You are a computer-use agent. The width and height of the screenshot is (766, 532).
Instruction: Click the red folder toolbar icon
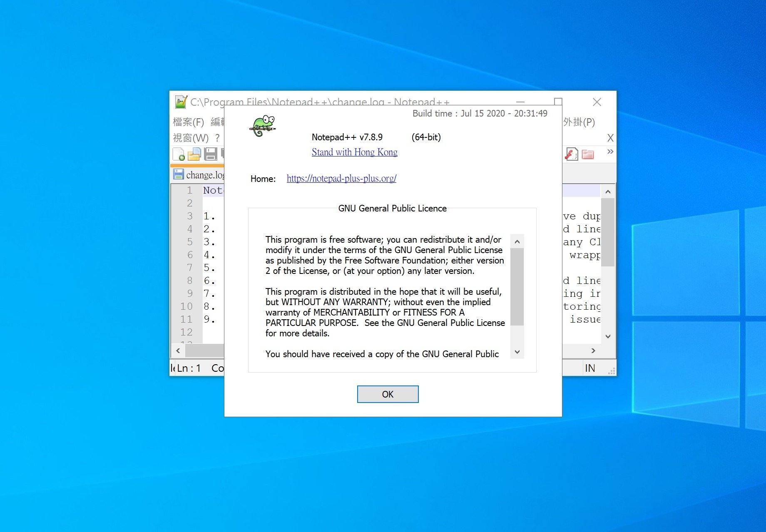click(587, 154)
